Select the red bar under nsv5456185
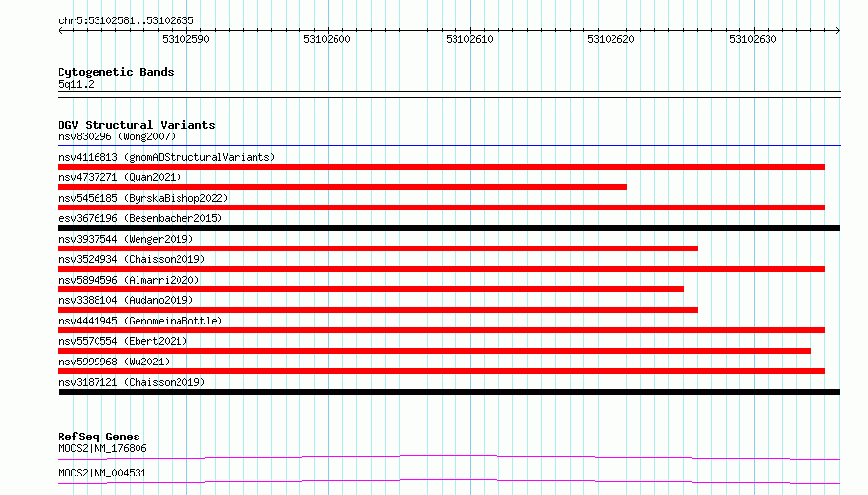This screenshot has height=495, width=868. (441, 208)
